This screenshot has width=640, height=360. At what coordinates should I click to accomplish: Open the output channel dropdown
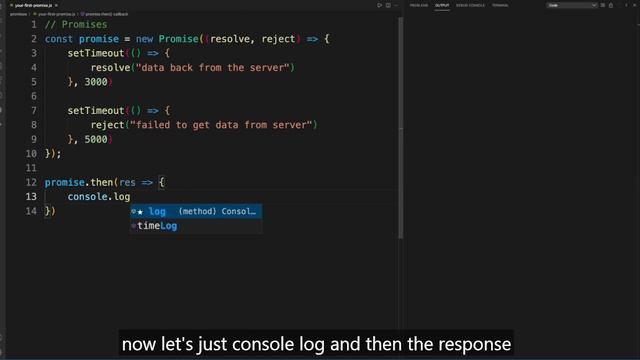point(572,5)
